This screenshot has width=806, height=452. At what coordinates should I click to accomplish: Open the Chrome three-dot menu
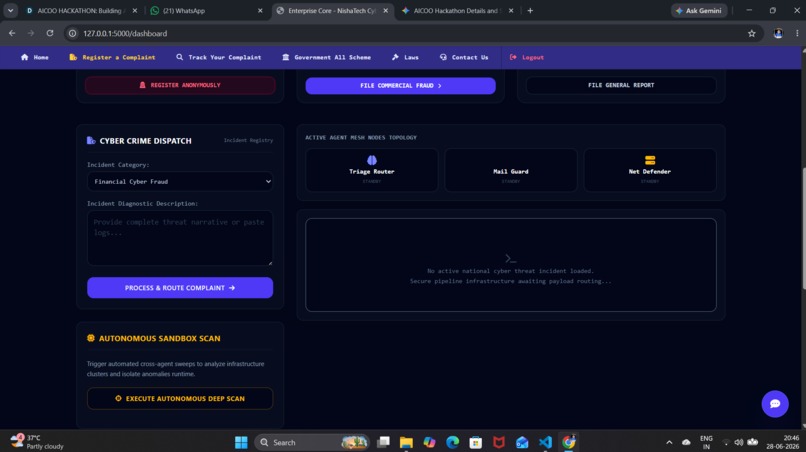(797, 33)
